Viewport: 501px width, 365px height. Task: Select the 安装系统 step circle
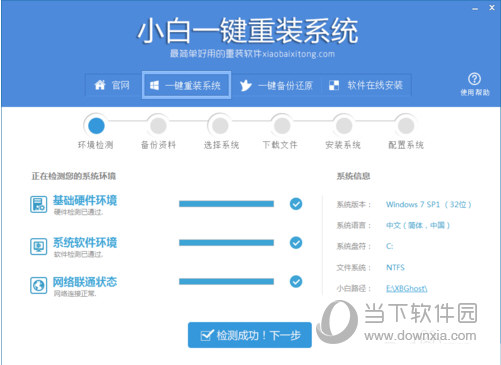pos(344,126)
